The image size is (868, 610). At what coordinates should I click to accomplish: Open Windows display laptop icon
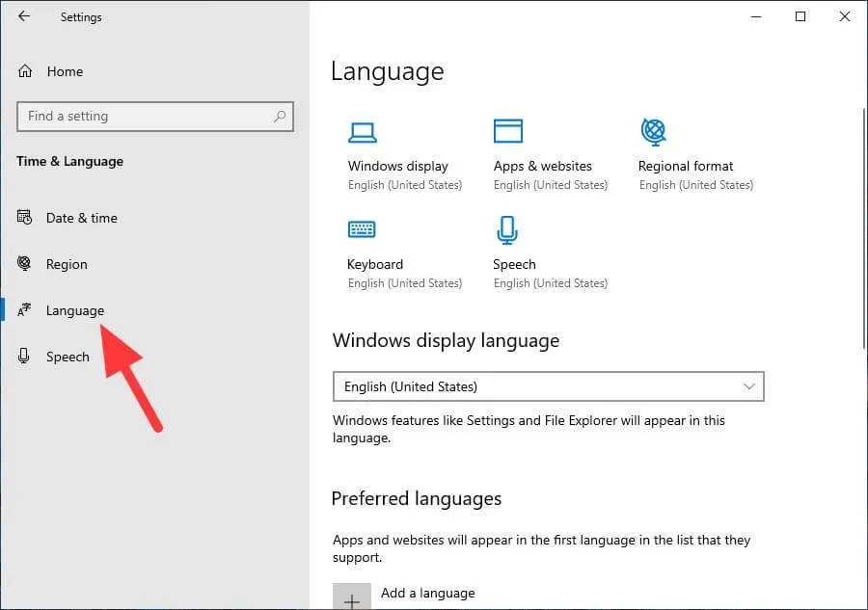tap(363, 132)
